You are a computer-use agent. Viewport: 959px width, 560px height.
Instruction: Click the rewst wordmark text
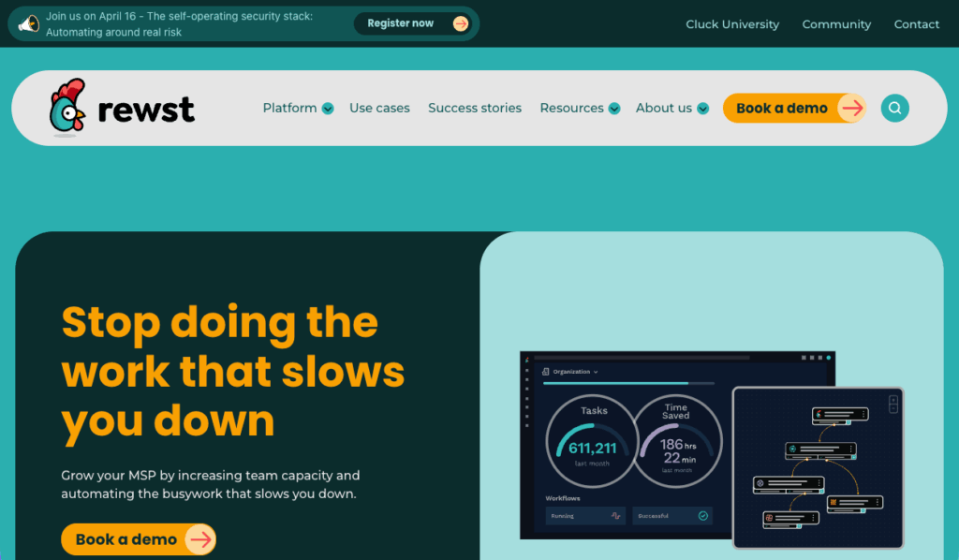coord(146,110)
